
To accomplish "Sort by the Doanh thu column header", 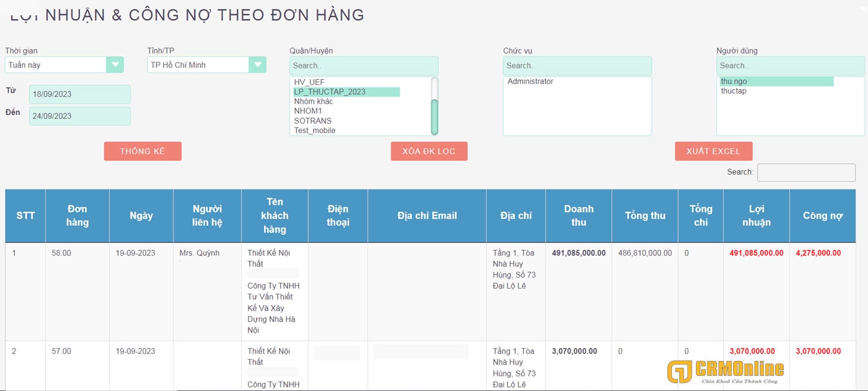I will (578, 215).
